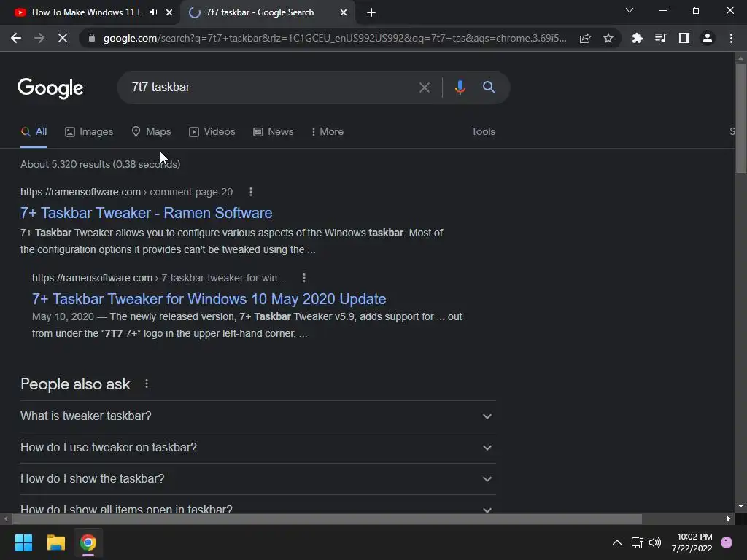Open 7+ Taskbar Tweaker - Ramen Software link
Screen dimensions: 747x560
[146, 213]
